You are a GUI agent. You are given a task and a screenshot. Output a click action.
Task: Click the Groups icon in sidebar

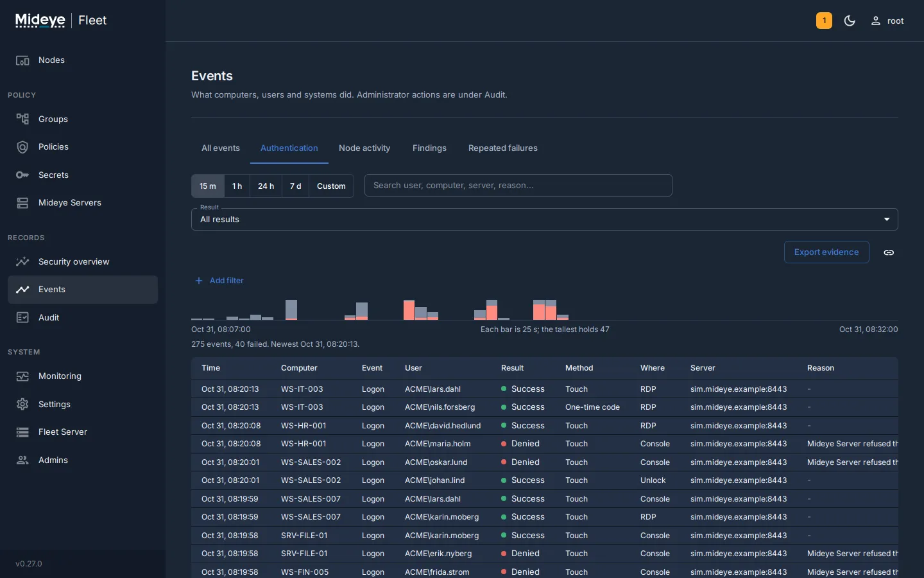tap(22, 119)
